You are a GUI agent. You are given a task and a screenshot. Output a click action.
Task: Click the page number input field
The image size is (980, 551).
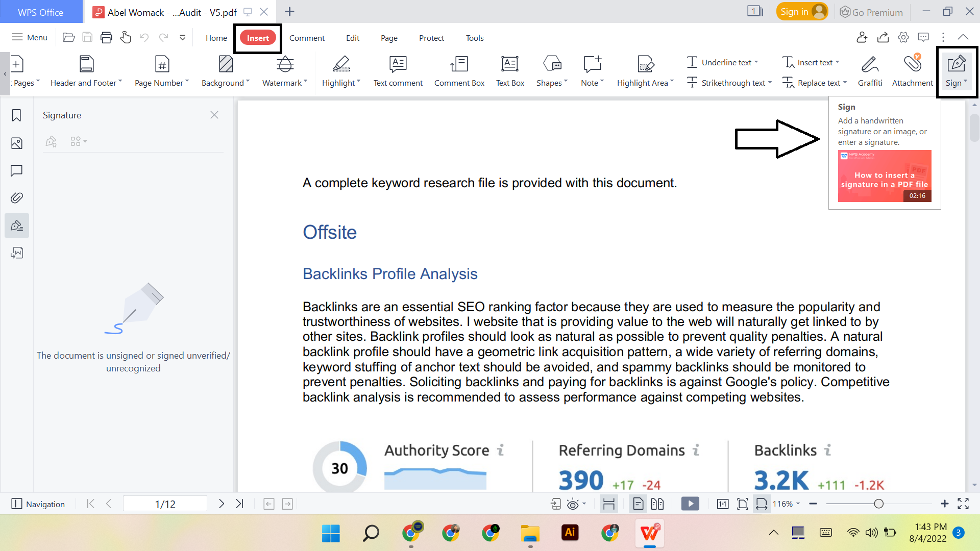(165, 504)
